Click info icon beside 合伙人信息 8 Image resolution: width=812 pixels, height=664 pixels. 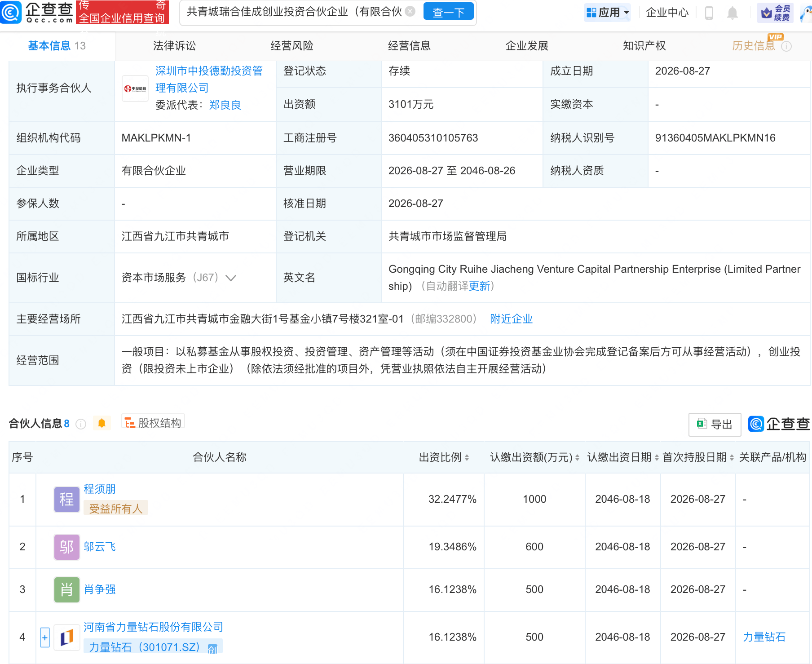click(81, 424)
